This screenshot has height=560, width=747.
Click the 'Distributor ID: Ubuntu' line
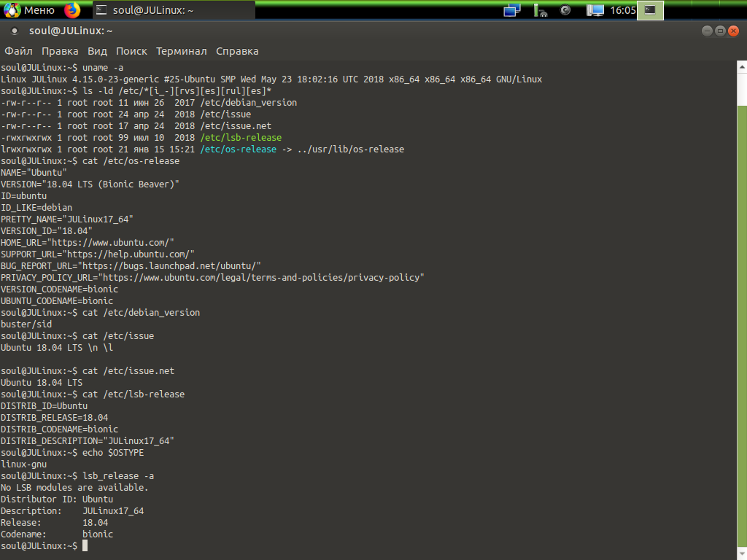pyautogui.click(x=57, y=499)
